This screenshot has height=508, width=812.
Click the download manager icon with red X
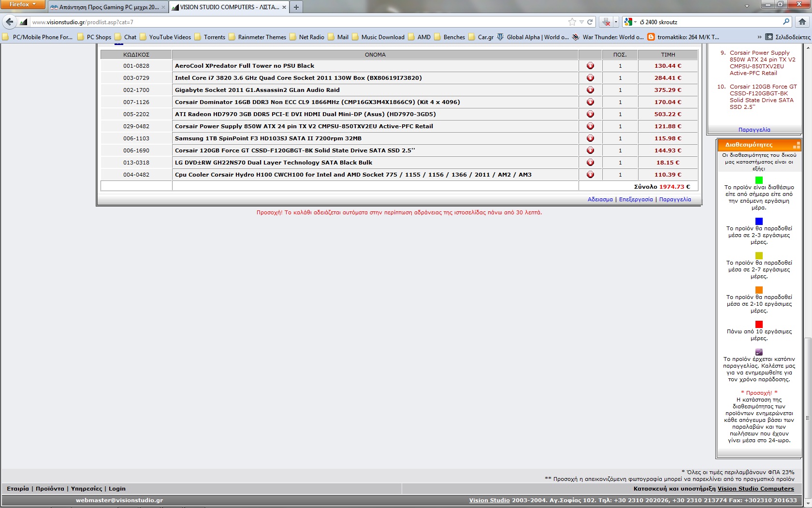click(606, 22)
